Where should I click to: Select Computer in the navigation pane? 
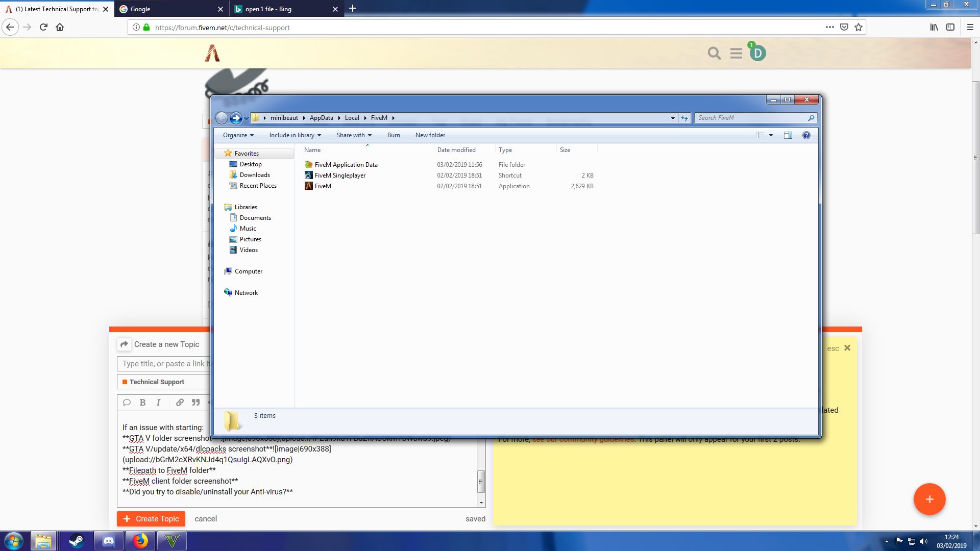click(248, 271)
